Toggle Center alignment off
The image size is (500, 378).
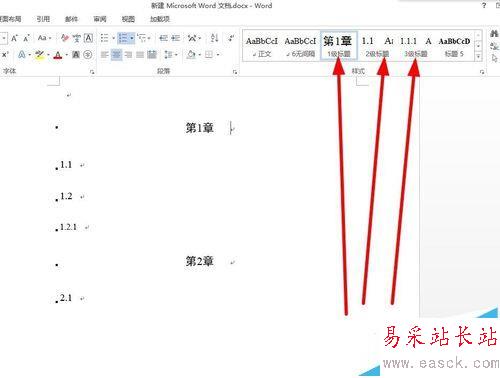116,54
